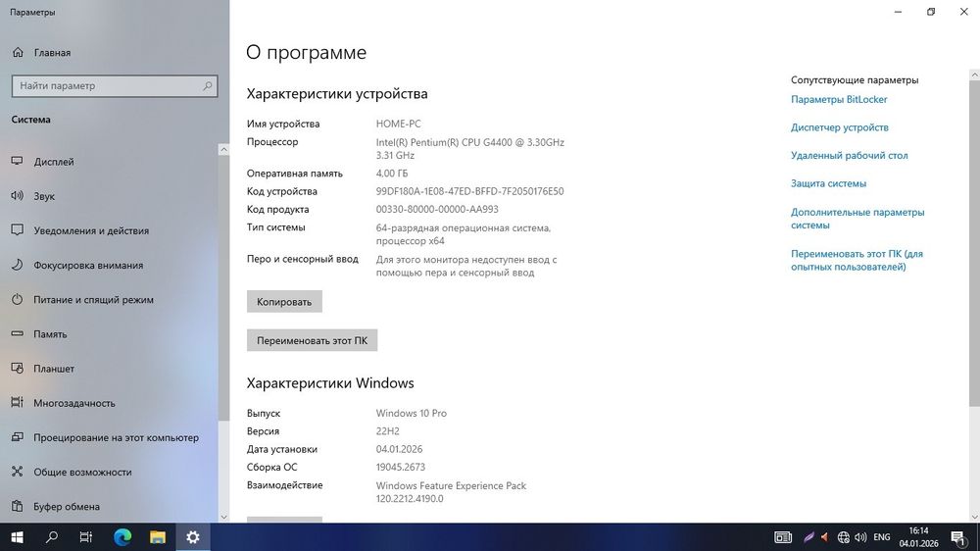Open Переименовать этот ПК (для опытных пользователей) link
Viewport: 980px width, 551px height.
point(857,260)
